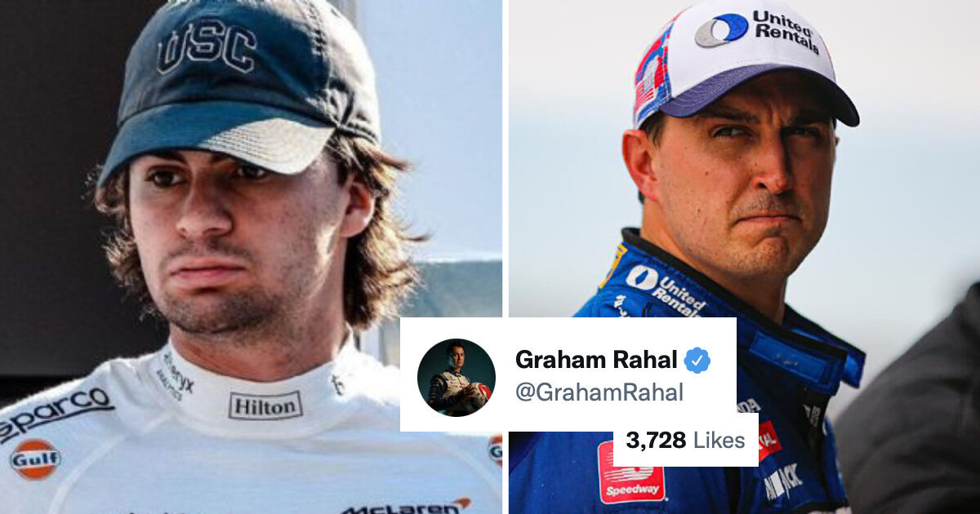Select the Hilton logo on the collar
The image size is (980, 514).
pos(265,405)
